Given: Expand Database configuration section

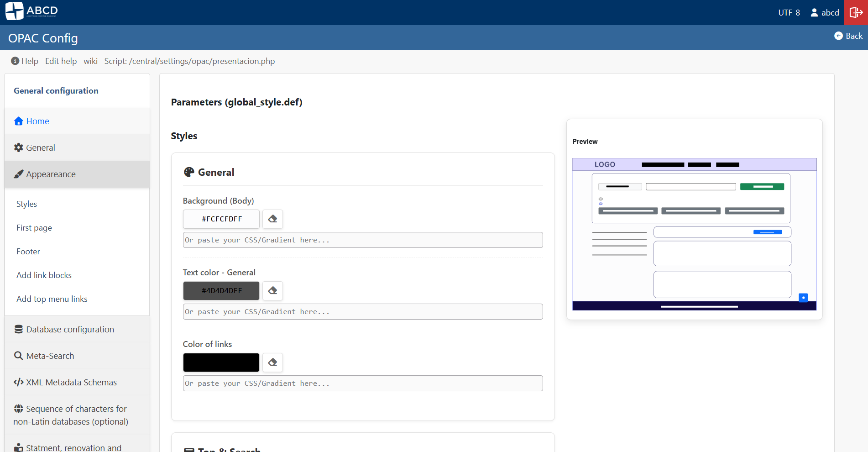Looking at the screenshot, I should point(77,329).
